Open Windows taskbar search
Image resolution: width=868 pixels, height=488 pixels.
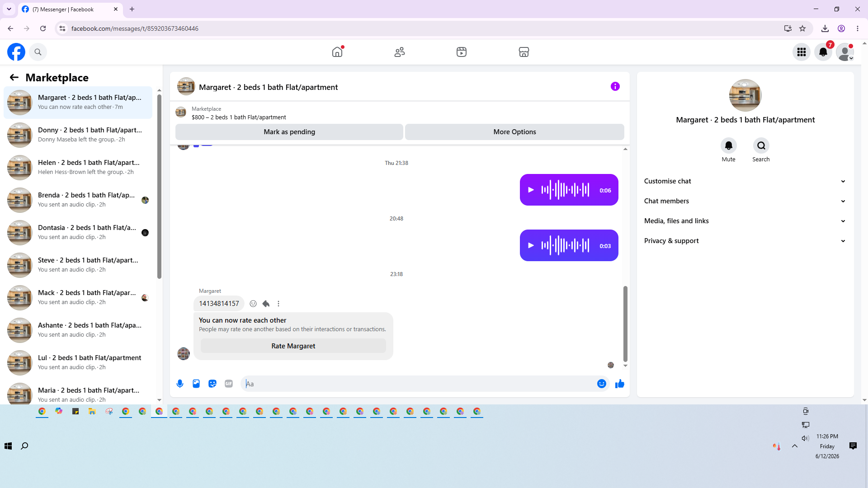point(24,446)
